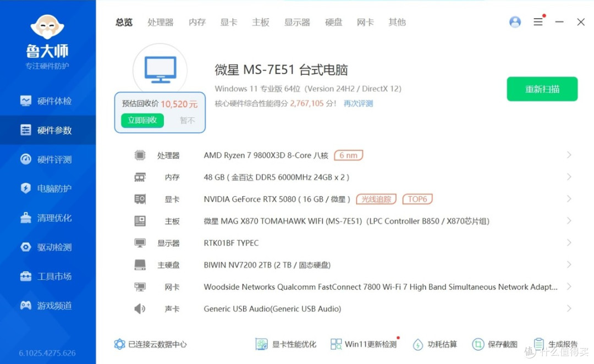Expand the 显示器 row chevron

click(569, 243)
